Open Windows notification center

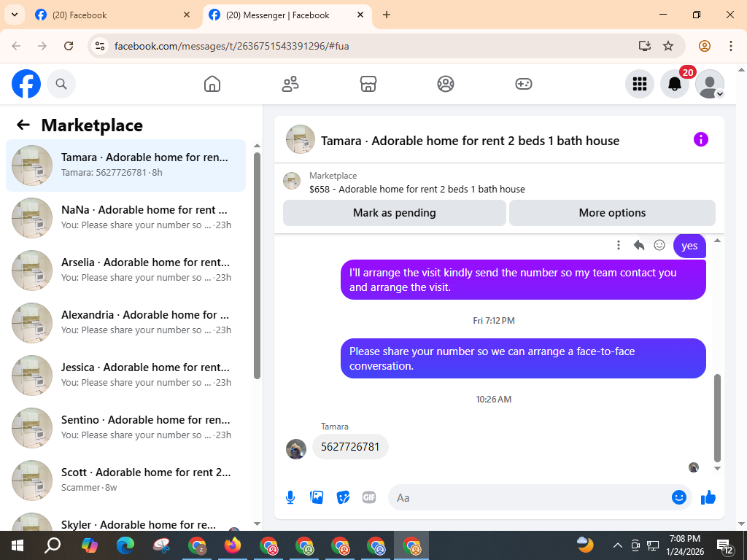coord(724,545)
